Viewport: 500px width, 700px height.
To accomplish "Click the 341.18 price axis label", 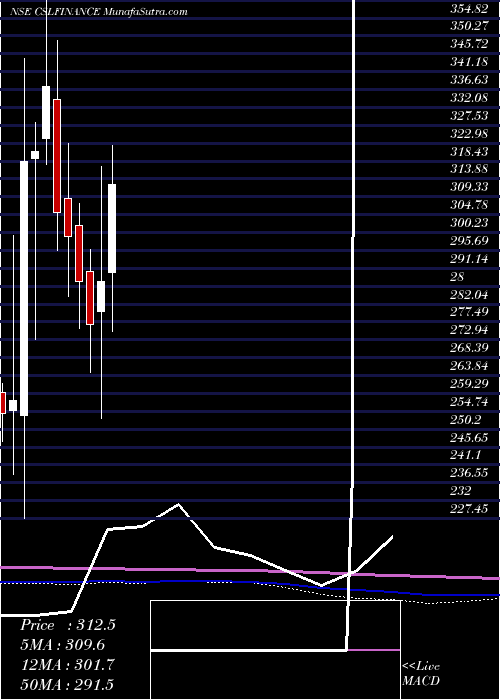I will click(469, 62).
